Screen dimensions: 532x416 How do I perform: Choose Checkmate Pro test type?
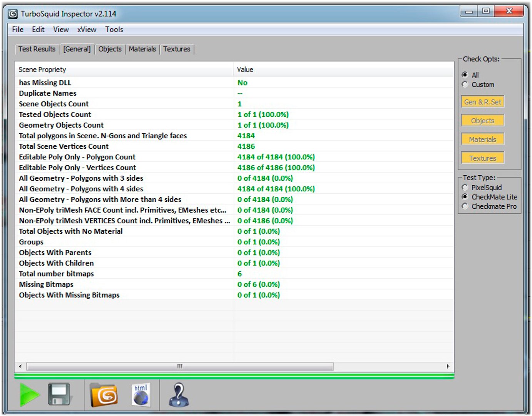pyautogui.click(x=465, y=206)
